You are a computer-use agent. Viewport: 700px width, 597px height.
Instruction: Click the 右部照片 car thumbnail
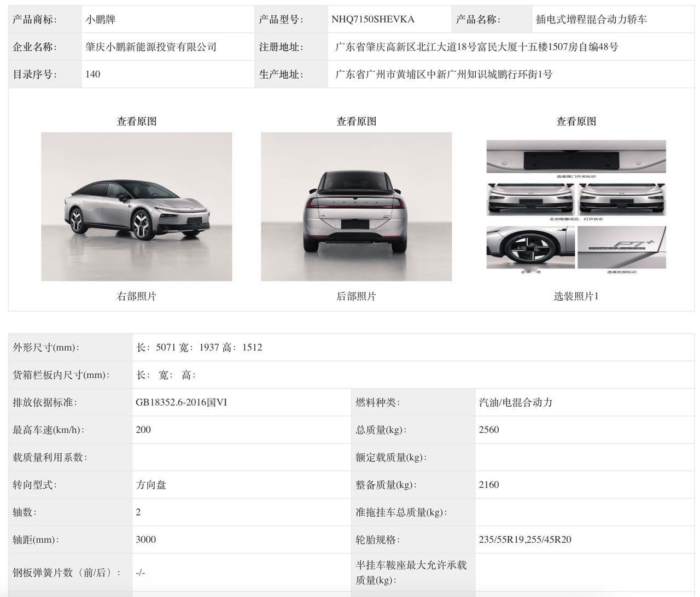click(137, 207)
